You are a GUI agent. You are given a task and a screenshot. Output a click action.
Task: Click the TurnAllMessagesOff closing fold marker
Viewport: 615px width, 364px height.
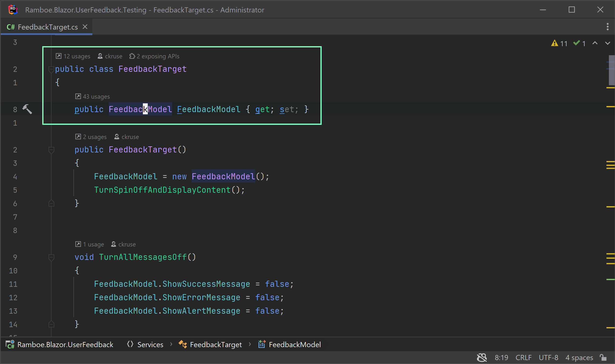51,324
